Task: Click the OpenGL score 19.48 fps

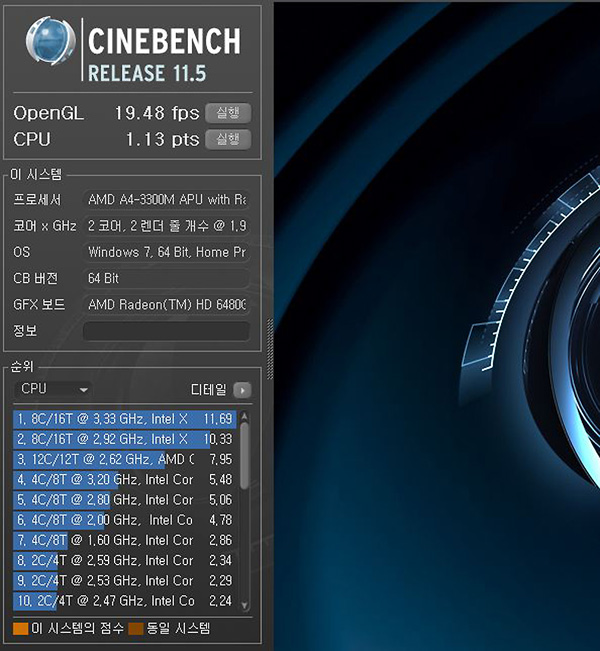Action: click(157, 113)
